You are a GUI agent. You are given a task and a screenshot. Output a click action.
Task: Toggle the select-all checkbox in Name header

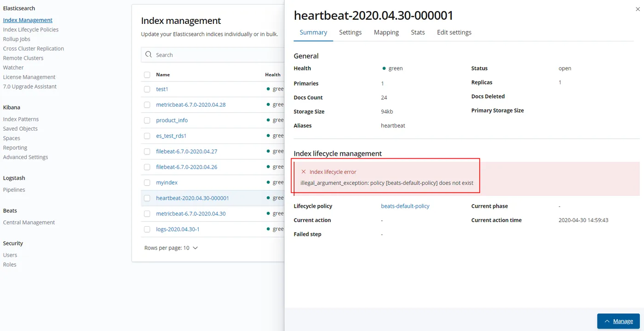tap(147, 74)
